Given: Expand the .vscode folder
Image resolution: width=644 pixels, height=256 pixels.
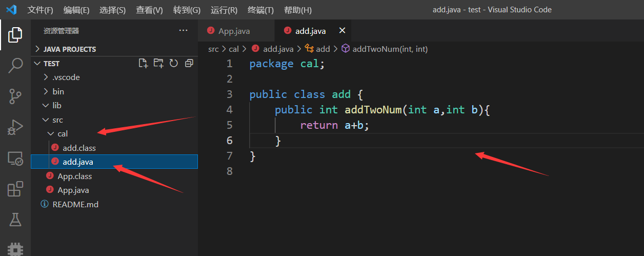Looking at the screenshot, I should point(66,77).
